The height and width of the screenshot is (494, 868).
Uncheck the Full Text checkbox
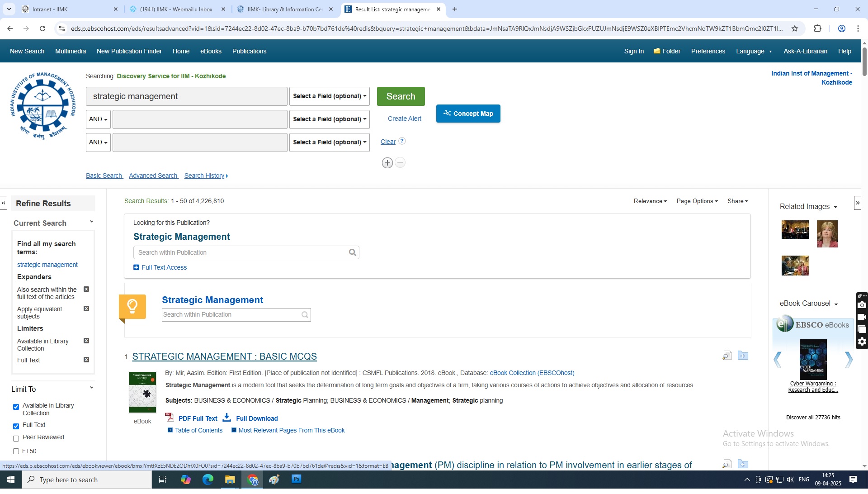point(16,426)
